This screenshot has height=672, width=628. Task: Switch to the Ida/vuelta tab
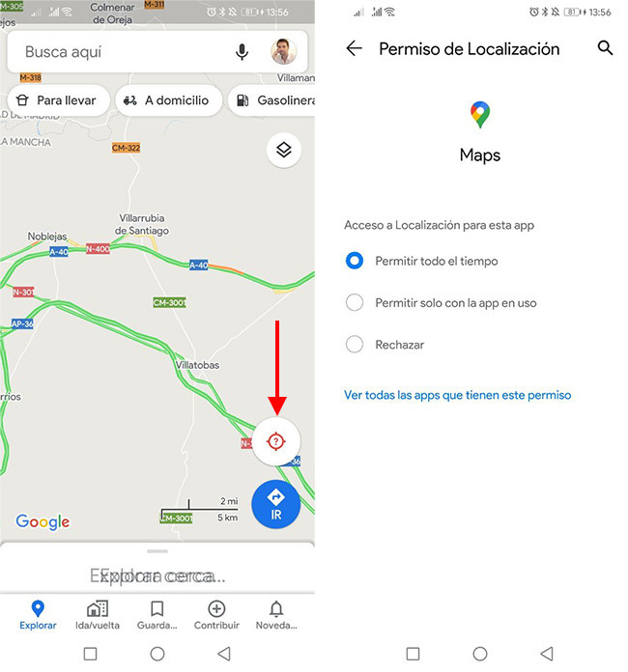point(98,615)
